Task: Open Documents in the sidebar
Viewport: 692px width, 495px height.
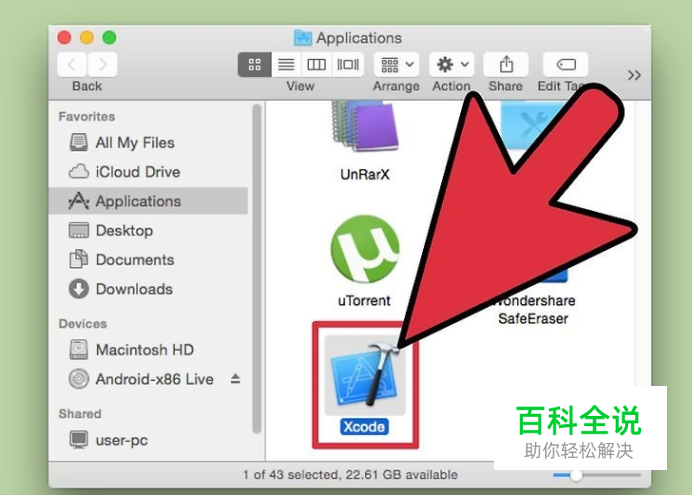Action: point(148,259)
